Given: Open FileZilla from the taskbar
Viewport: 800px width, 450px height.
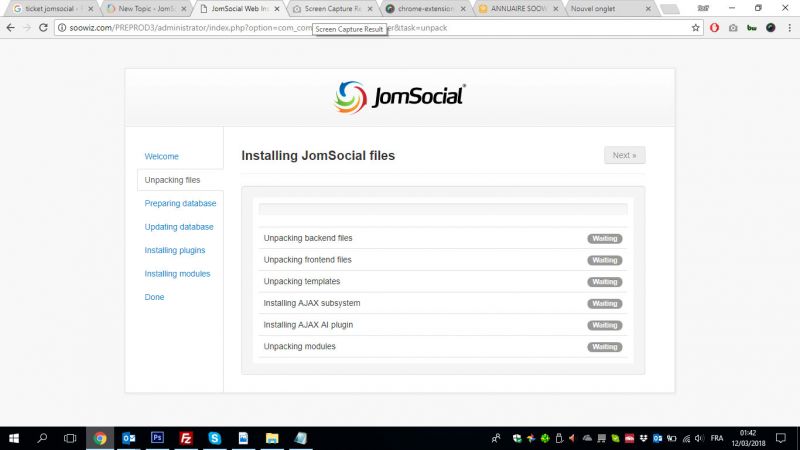Looking at the screenshot, I should [x=186, y=438].
